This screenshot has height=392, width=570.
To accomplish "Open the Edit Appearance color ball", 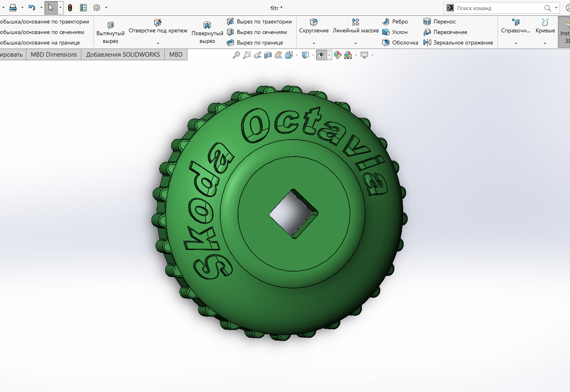I will (338, 55).
